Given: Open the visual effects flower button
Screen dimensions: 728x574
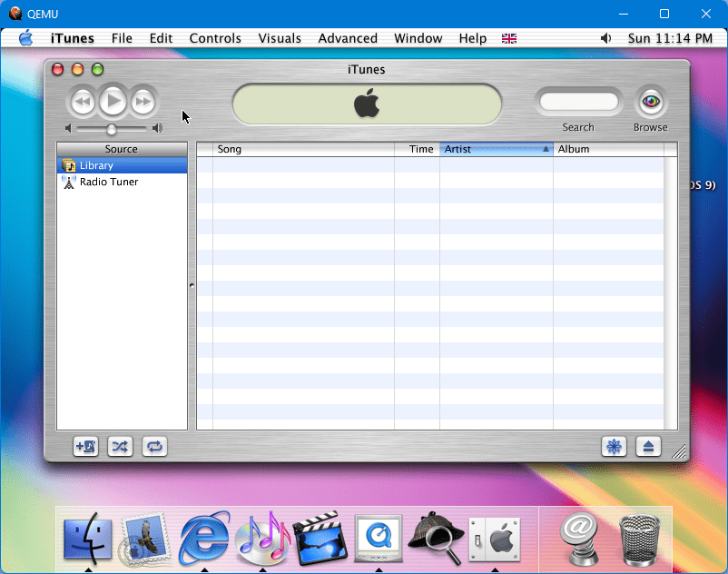Looking at the screenshot, I should (614, 446).
